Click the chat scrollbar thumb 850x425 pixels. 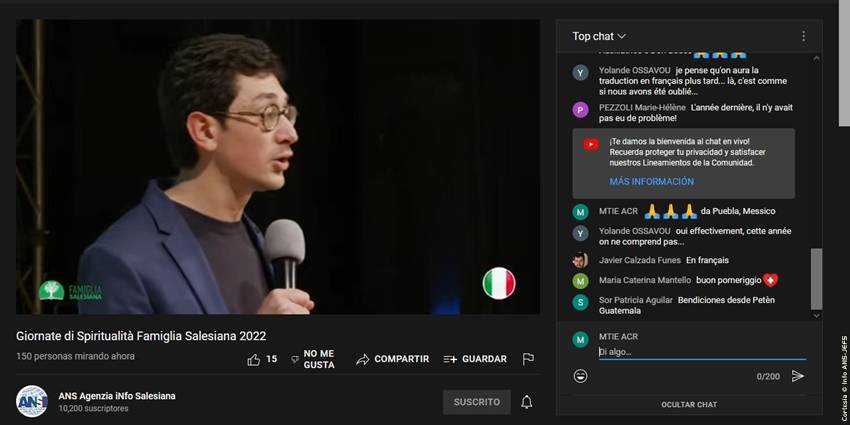tap(816, 279)
